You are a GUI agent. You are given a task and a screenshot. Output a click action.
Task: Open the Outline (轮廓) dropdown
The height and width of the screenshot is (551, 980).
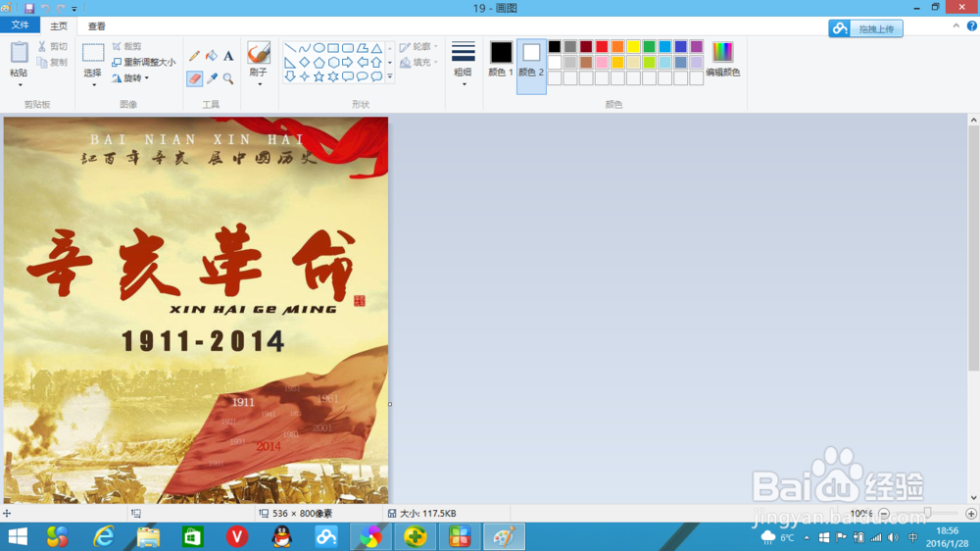[x=418, y=46]
